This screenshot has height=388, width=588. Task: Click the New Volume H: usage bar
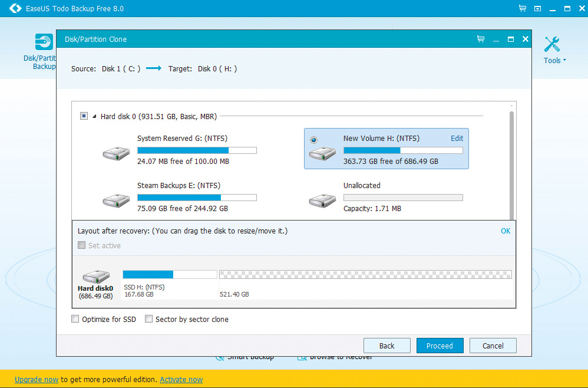coord(403,150)
